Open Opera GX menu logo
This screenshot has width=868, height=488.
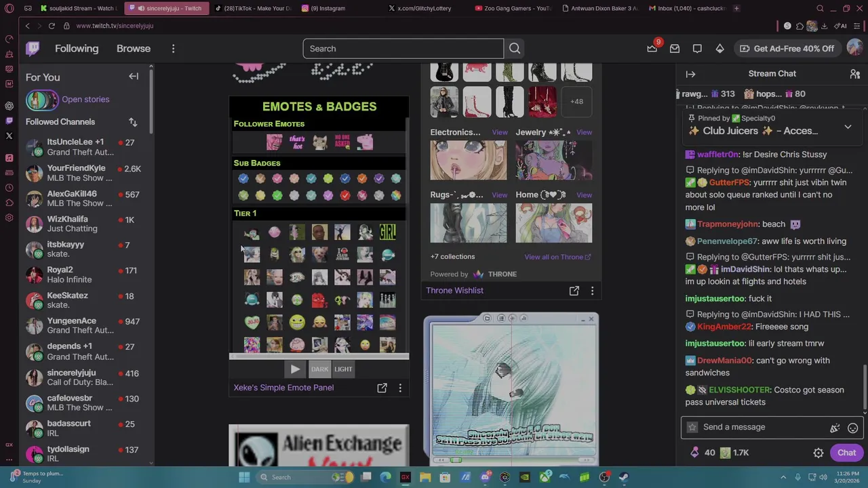9,8
